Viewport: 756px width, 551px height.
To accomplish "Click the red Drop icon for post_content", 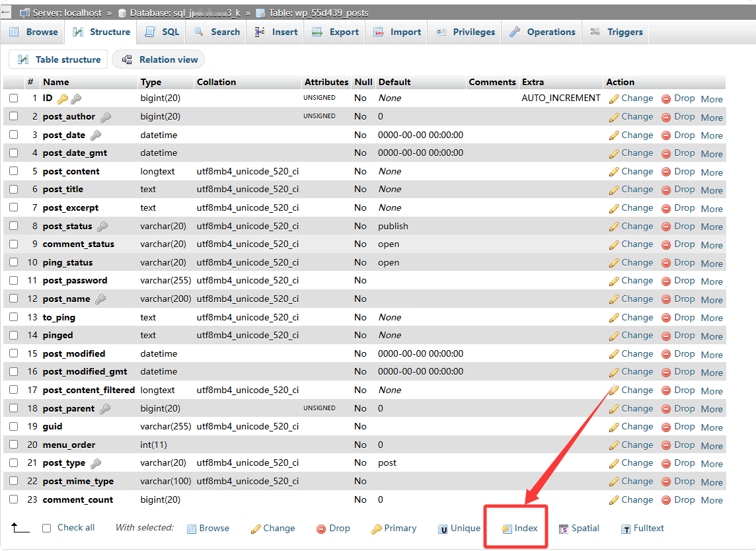I will click(x=666, y=172).
